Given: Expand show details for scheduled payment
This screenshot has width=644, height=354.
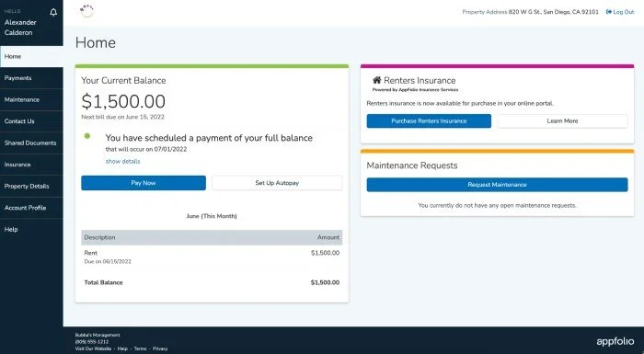Looking at the screenshot, I should 122,162.
